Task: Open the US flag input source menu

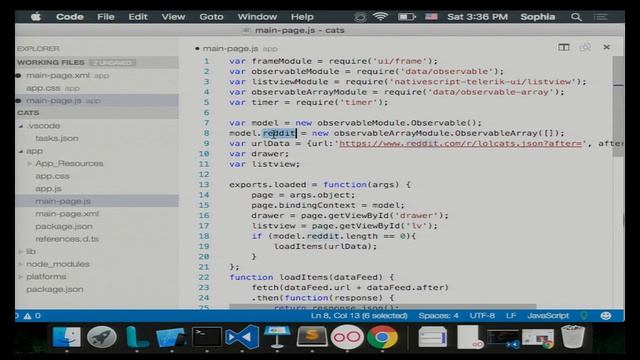Action: [x=431, y=17]
